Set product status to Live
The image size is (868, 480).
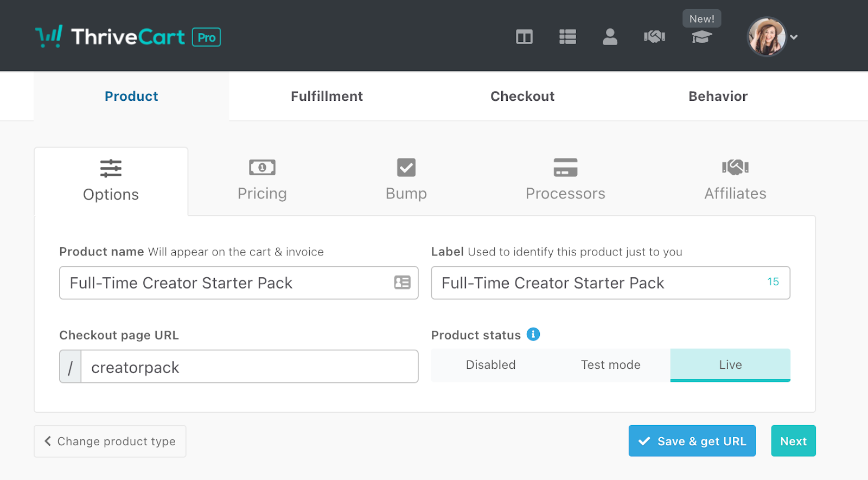pyautogui.click(x=730, y=365)
